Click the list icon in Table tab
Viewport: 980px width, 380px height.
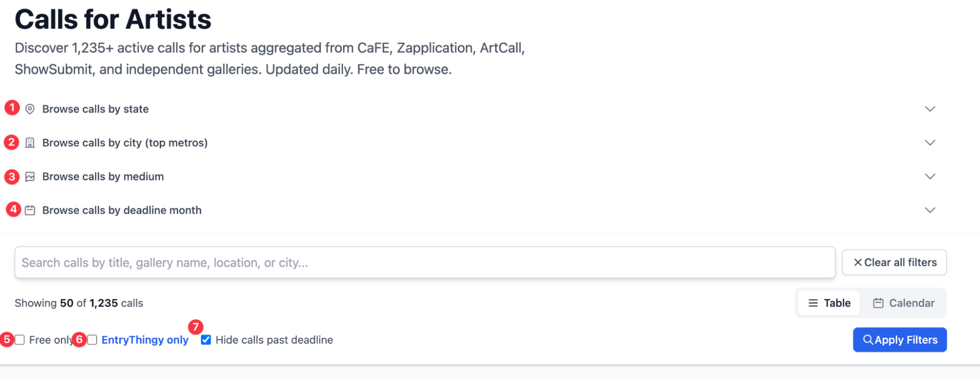click(x=813, y=303)
